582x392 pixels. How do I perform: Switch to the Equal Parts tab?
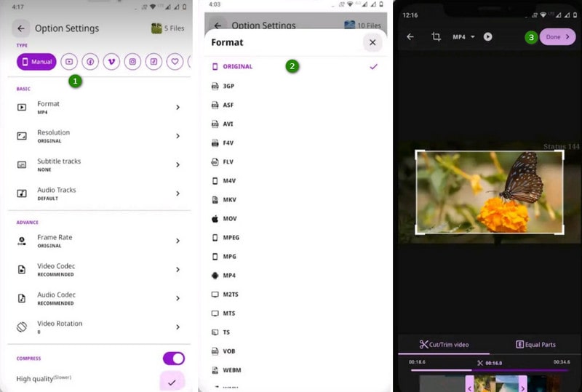pyautogui.click(x=535, y=344)
